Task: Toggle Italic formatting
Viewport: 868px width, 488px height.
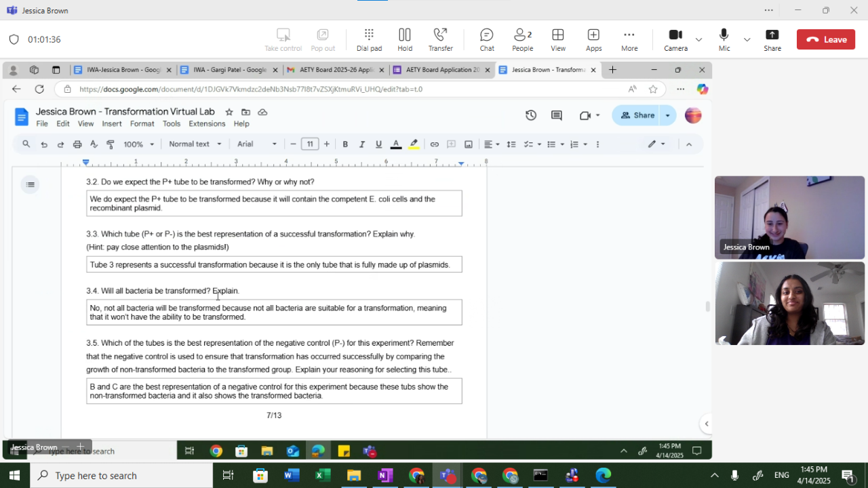Action: click(362, 144)
